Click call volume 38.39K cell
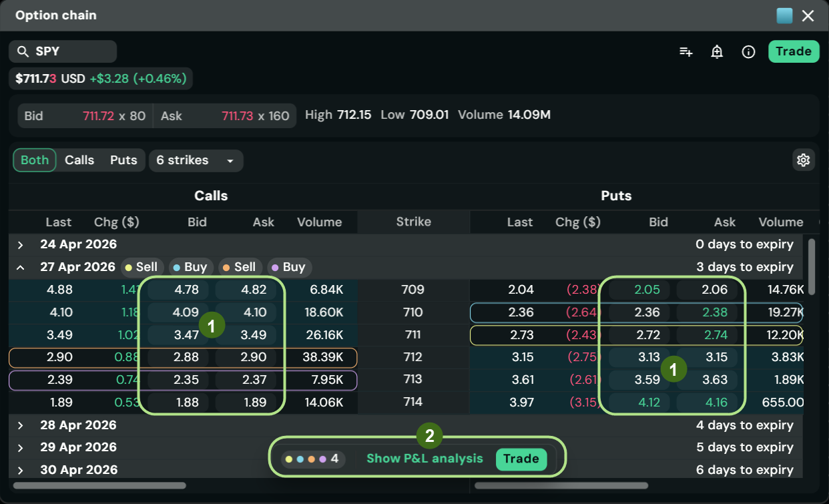 (x=322, y=357)
